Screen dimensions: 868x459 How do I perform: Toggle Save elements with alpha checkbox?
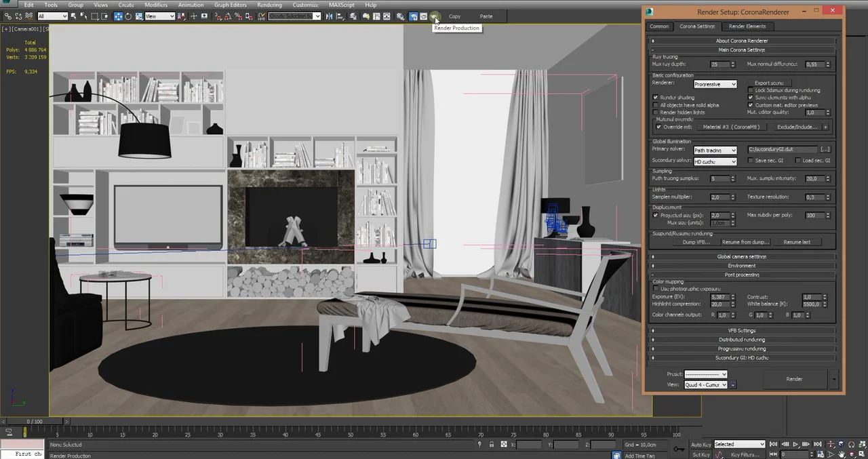[x=751, y=98]
